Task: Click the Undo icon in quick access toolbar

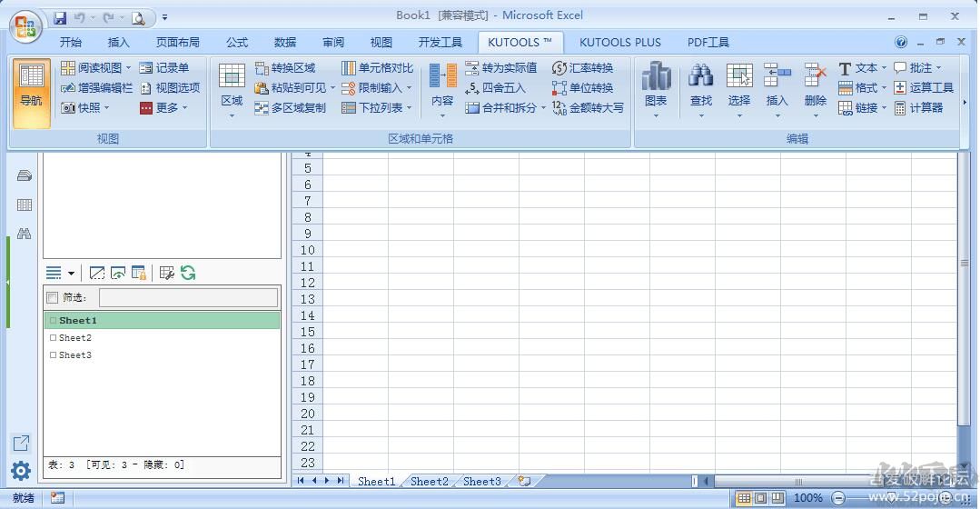Action: pyautogui.click(x=79, y=17)
